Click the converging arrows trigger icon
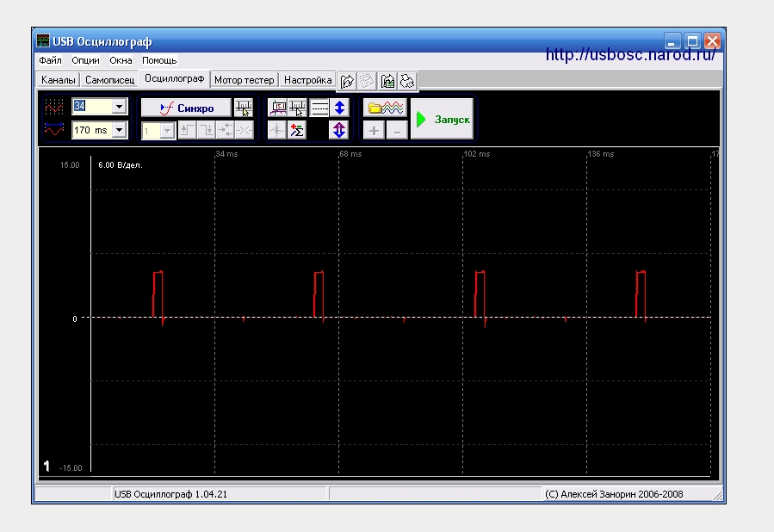The width and height of the screenshot is (774, 532). point(245,131)
